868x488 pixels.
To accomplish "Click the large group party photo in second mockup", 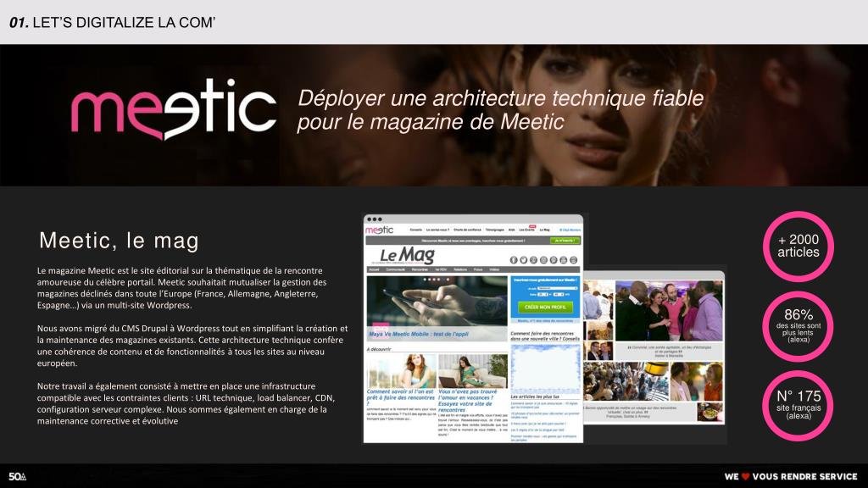I will [669, 310].
